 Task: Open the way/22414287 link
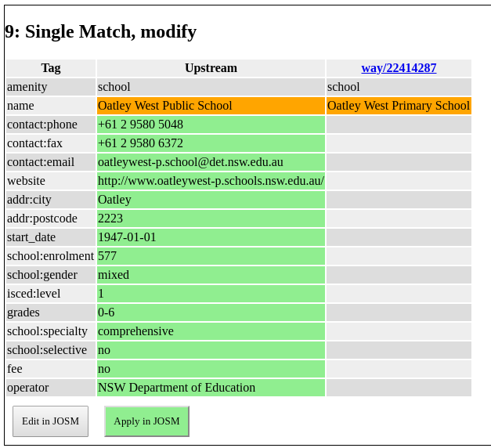coord(399,68)
